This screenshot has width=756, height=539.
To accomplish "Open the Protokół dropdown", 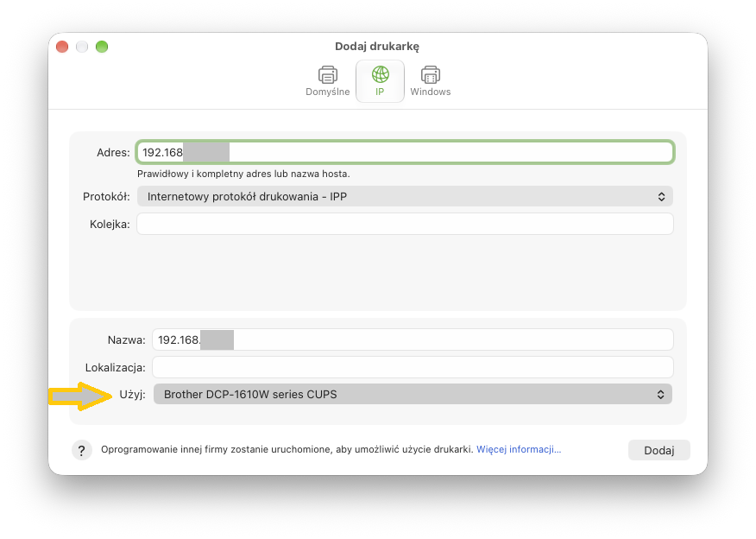I will pos(405,196).
